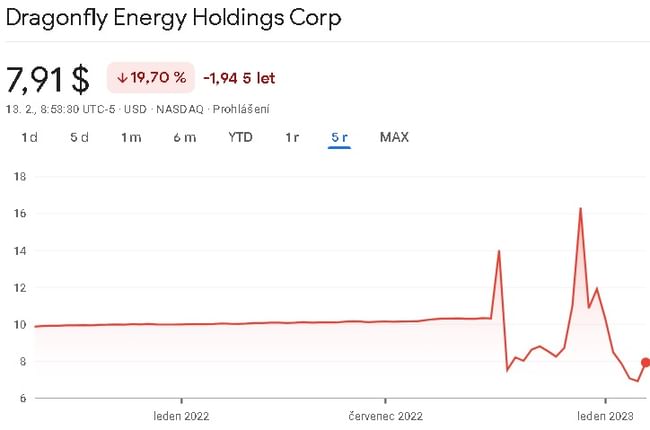This screenshot has width=650, height=430.
Task: Open the MAX range view
Action: coord(394,137)
